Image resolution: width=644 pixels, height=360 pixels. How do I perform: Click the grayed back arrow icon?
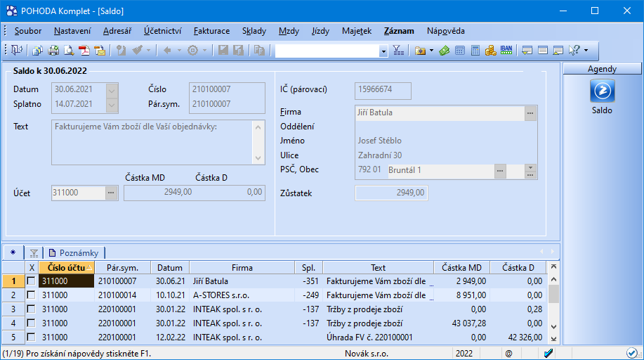coord(167,51)
